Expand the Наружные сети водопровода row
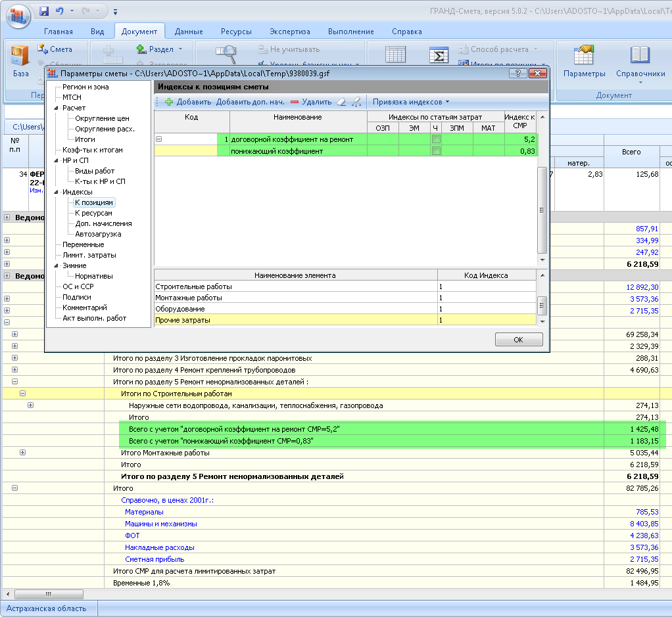This screenshot has height=617, width=672. pos(30,405)
